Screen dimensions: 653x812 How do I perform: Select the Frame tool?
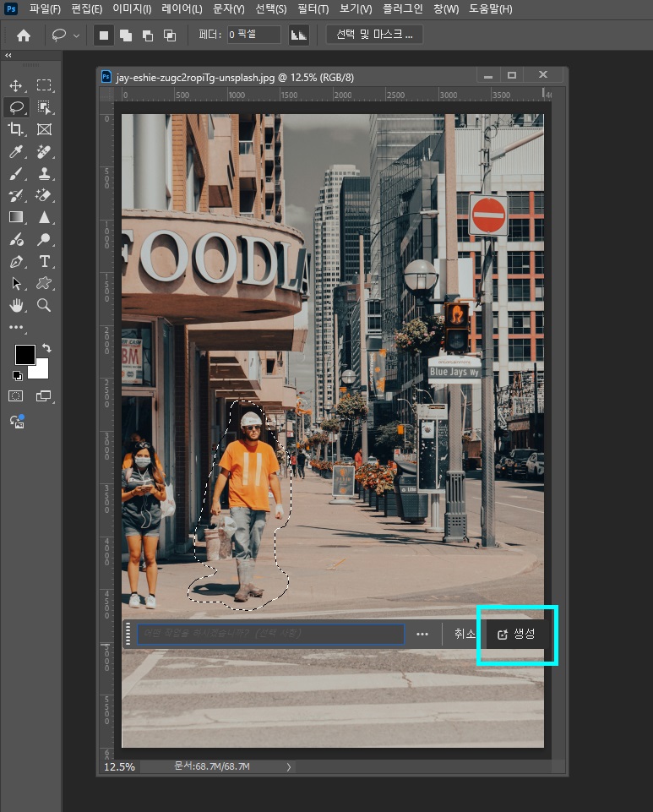[x=44, y=129]
